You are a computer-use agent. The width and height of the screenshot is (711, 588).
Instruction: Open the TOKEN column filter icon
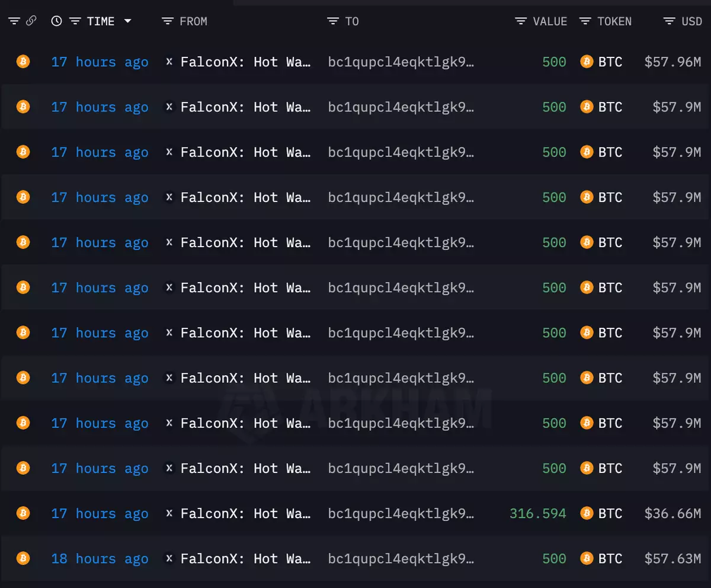click(x=585, y=21)
